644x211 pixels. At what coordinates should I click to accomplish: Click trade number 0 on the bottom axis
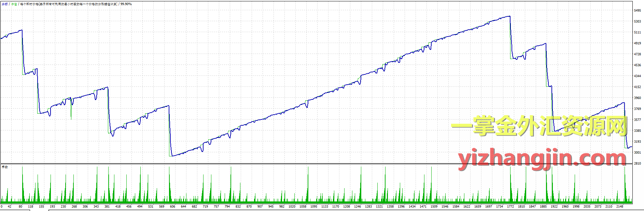pos(1,207)
